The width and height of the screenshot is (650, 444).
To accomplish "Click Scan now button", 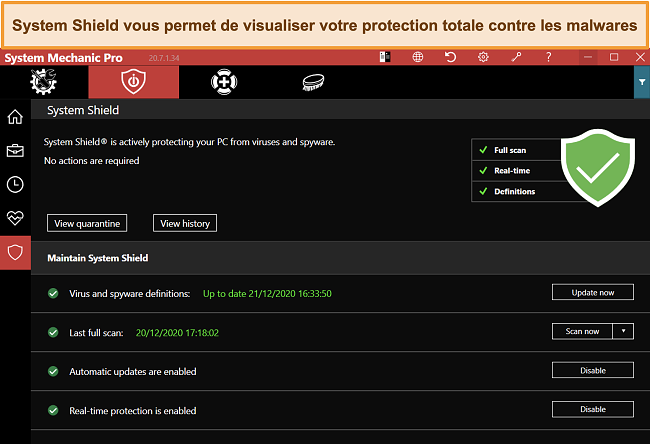I will pos(582,331).
